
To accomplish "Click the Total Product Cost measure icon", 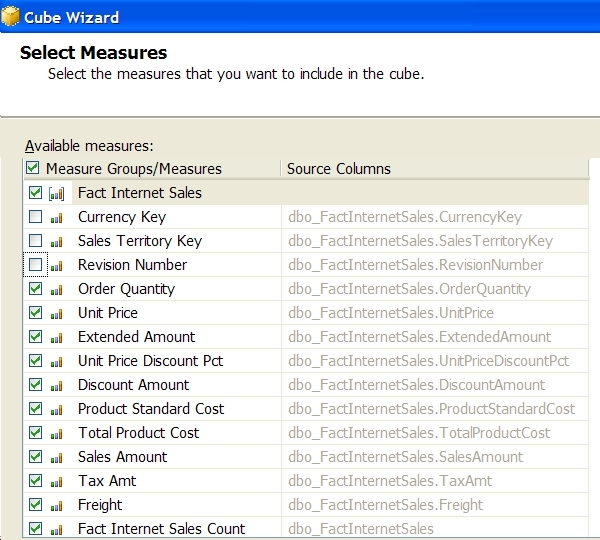I will click(x=56, y=434).
